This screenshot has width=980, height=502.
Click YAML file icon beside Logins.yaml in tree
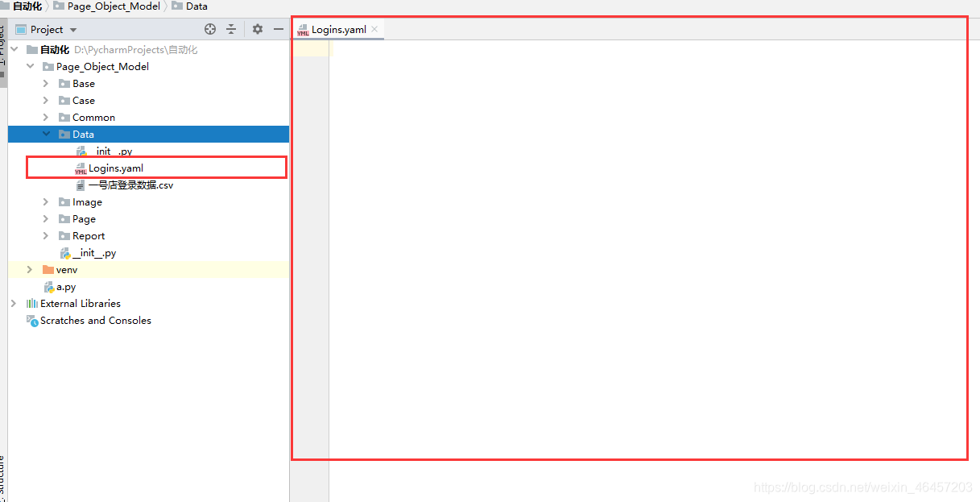coord(81,168)
